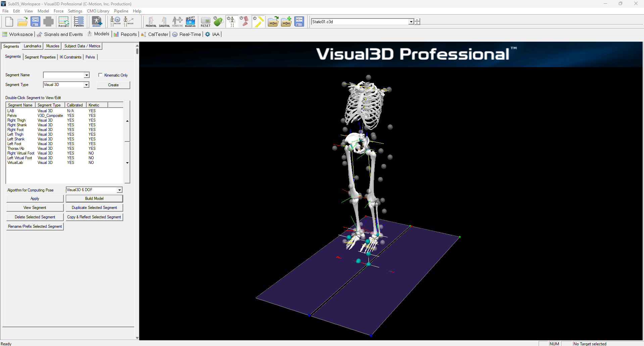The image size is (644, 346).
Task: Click Copy & Reflect Selected Segment
Action: (x=94, y=217)
